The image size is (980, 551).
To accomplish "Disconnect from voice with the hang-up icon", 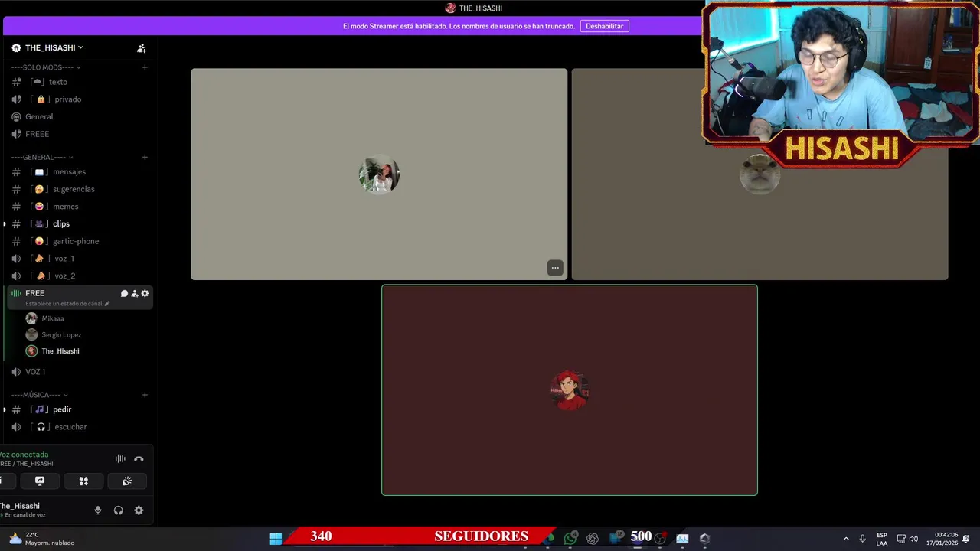I will point(139,459).
